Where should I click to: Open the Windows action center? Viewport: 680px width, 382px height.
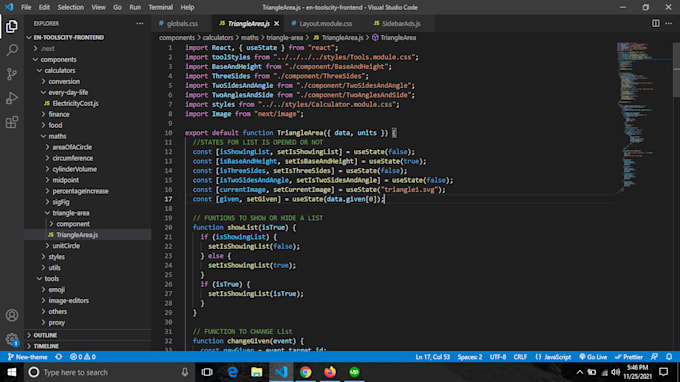pyautogui.click(x=664, y=372)
